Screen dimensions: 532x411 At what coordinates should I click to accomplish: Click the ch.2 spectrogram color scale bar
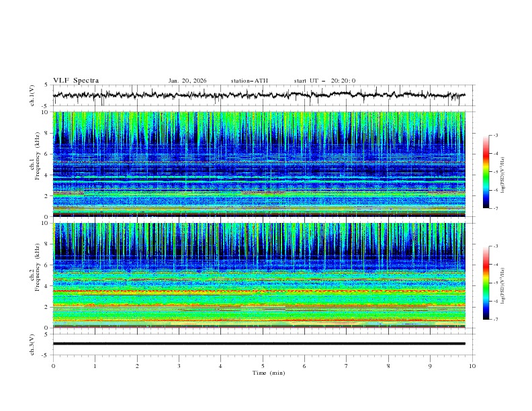486,283
